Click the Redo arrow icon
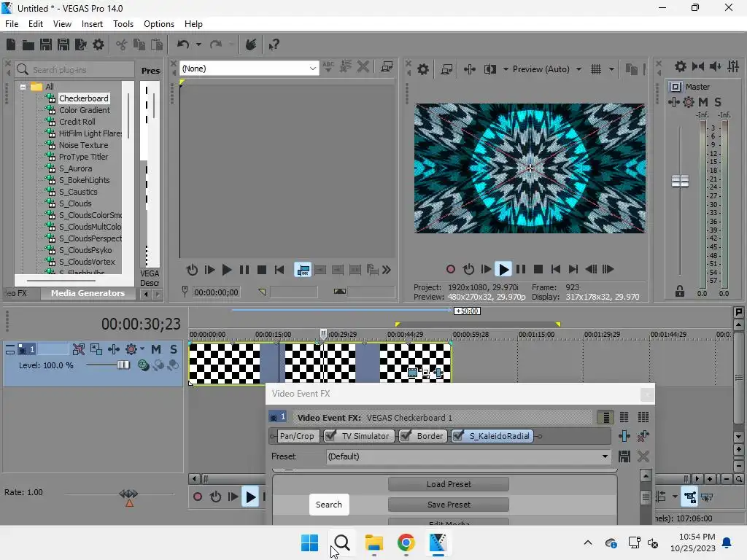This screenshot has height=560, width=747. (216, 44)
